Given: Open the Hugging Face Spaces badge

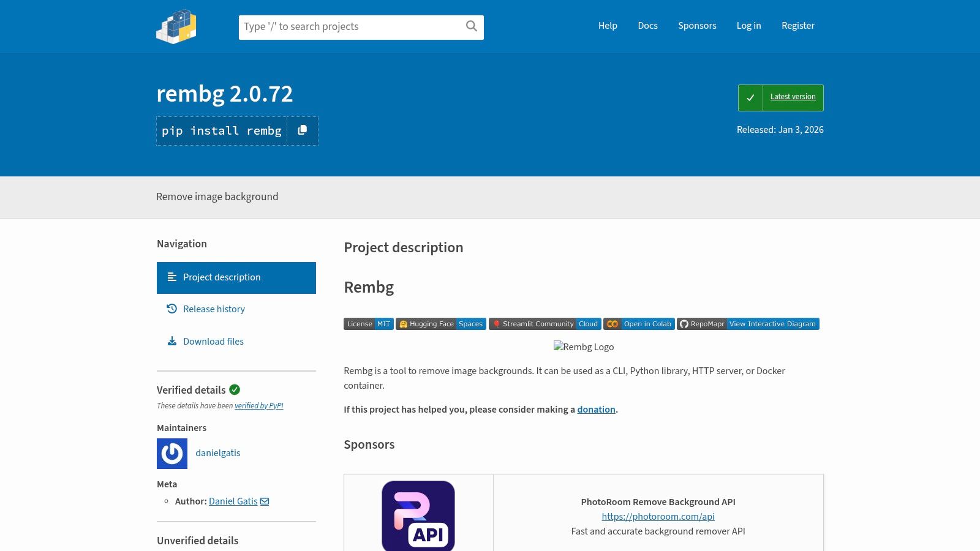Looking at the screenshot, I should pyautogui.click(x=440, y=324).
